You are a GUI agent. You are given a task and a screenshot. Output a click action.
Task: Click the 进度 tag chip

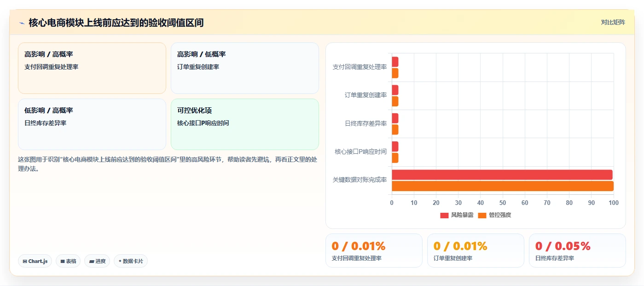pyautogui.click(x=97, y=261)
